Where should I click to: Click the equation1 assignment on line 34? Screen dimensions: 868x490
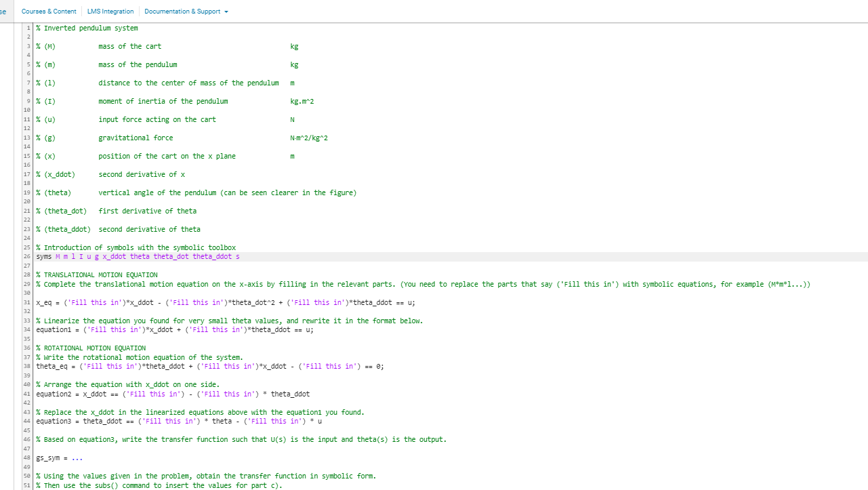[173, 329]
